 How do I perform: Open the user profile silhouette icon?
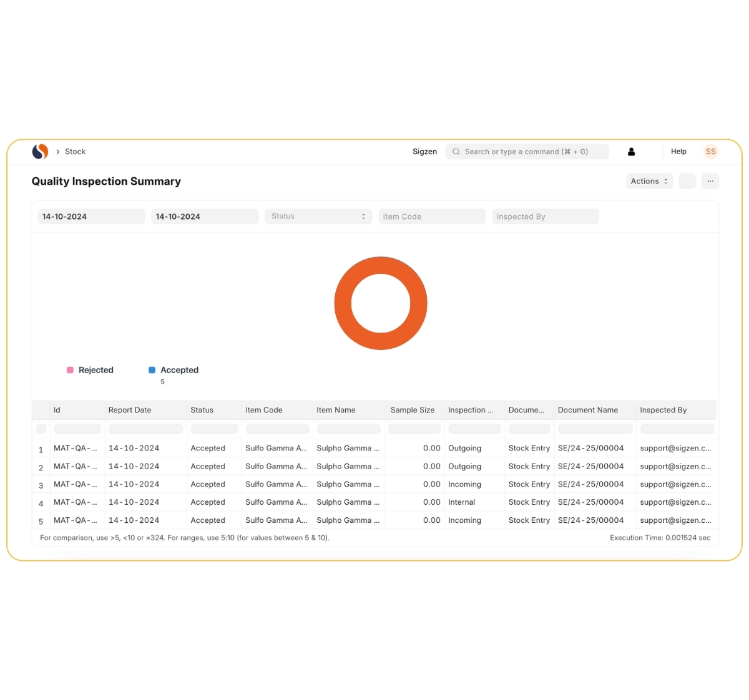[631, 152]
